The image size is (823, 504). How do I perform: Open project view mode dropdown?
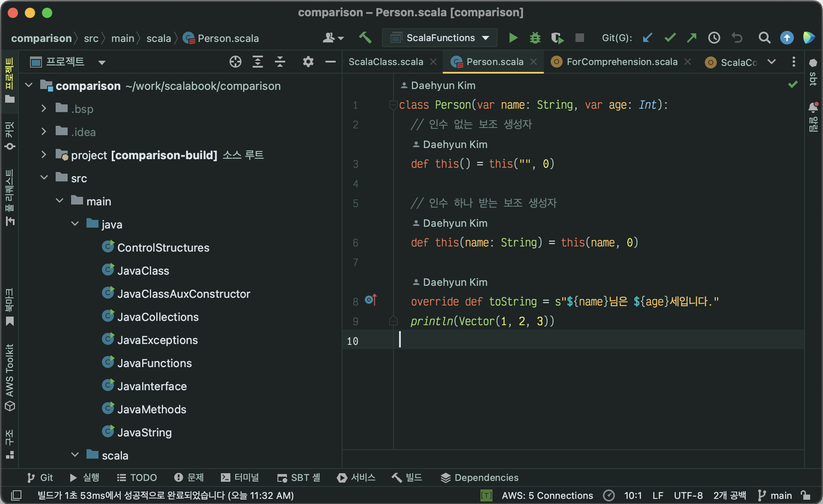(x=101, y=62)
